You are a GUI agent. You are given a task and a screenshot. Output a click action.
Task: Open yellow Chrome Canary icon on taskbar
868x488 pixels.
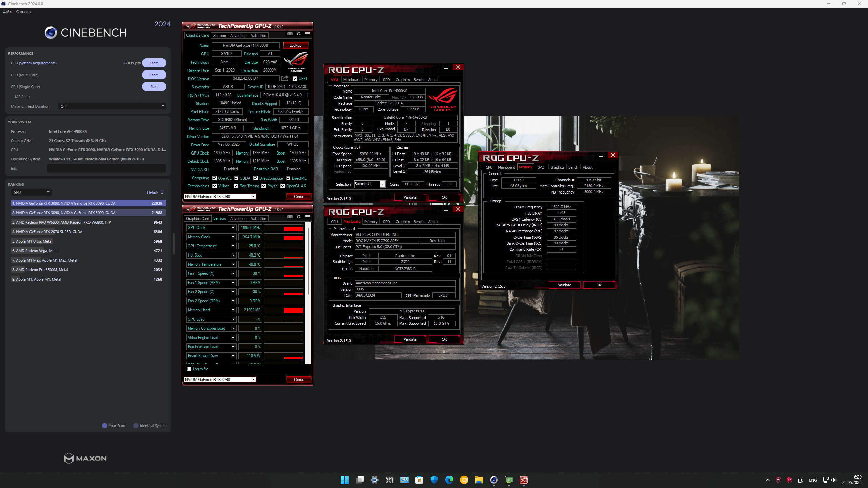click(464, 480)
